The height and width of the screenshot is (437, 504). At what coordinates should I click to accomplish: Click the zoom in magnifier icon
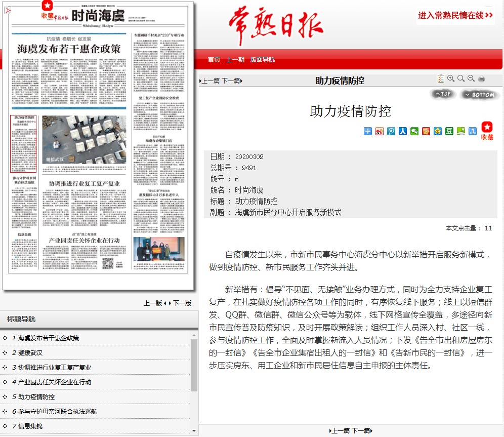tap(451, 78)
